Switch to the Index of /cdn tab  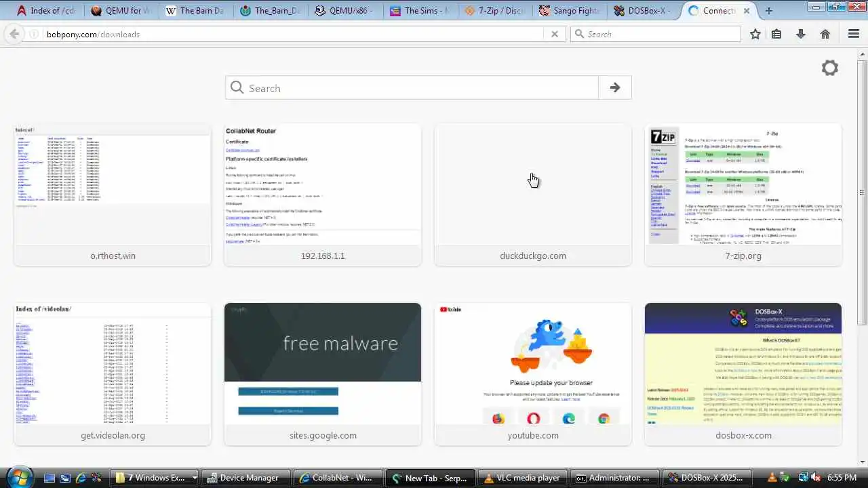(47, 11)
